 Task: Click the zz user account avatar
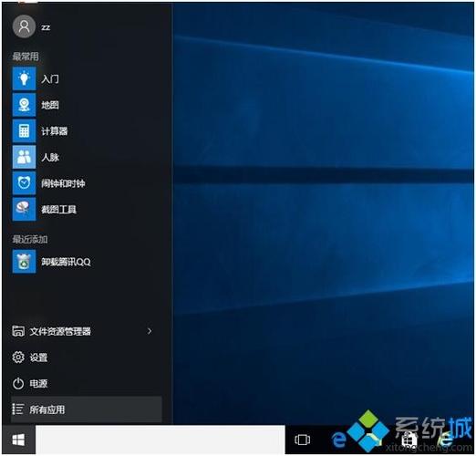pos(24,26)
